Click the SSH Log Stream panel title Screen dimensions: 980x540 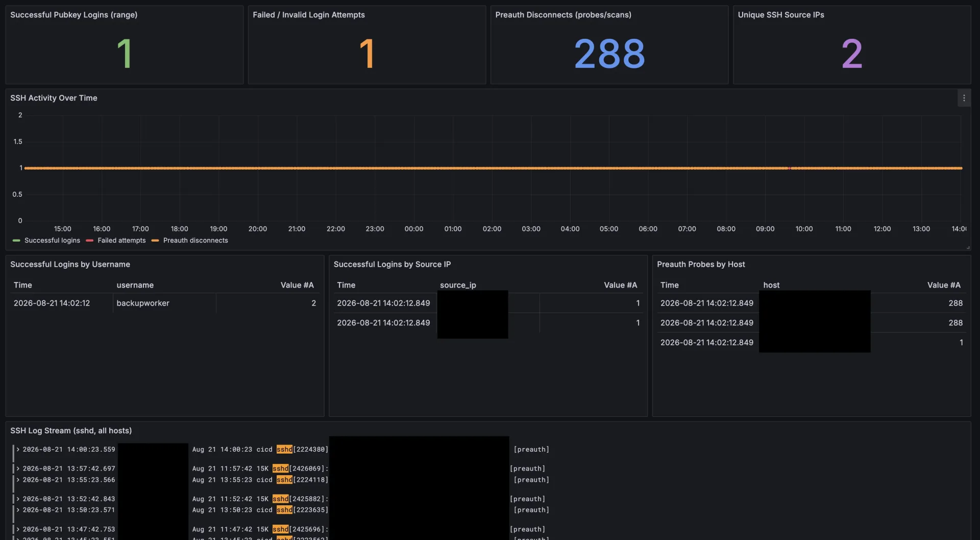[71, 431]
